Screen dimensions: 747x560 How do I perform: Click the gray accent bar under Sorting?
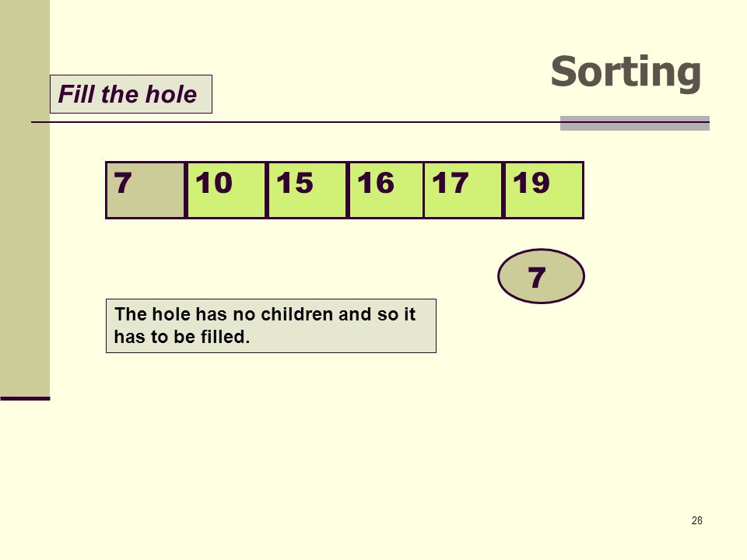tap(635, 123)
